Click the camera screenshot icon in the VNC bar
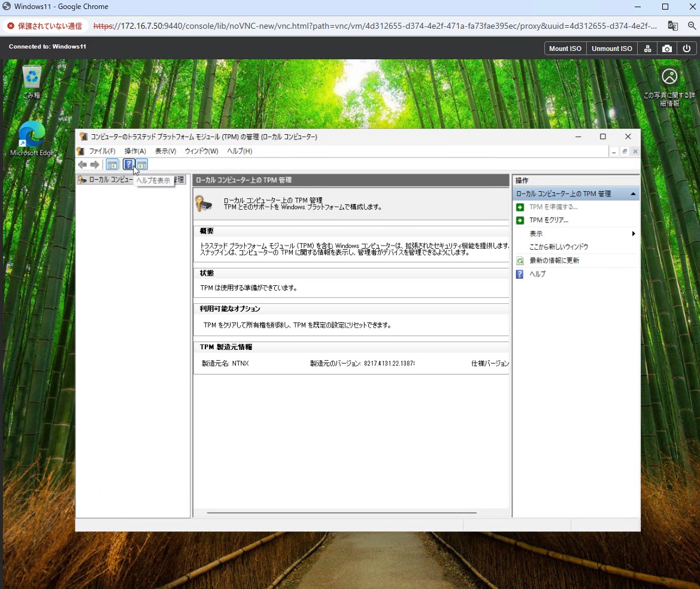700x589 pixels. point(667,49)
